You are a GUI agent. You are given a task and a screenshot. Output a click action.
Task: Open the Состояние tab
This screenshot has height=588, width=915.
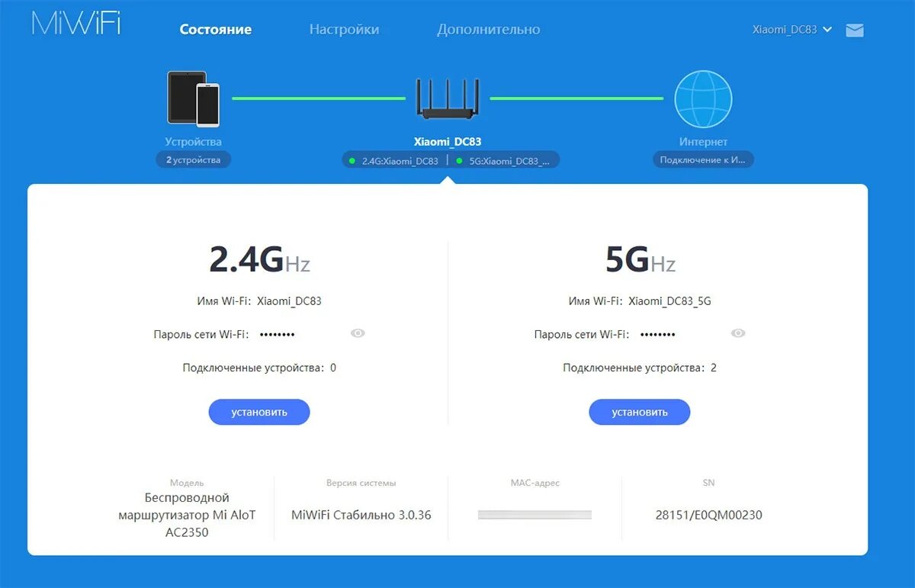(216, 30)
